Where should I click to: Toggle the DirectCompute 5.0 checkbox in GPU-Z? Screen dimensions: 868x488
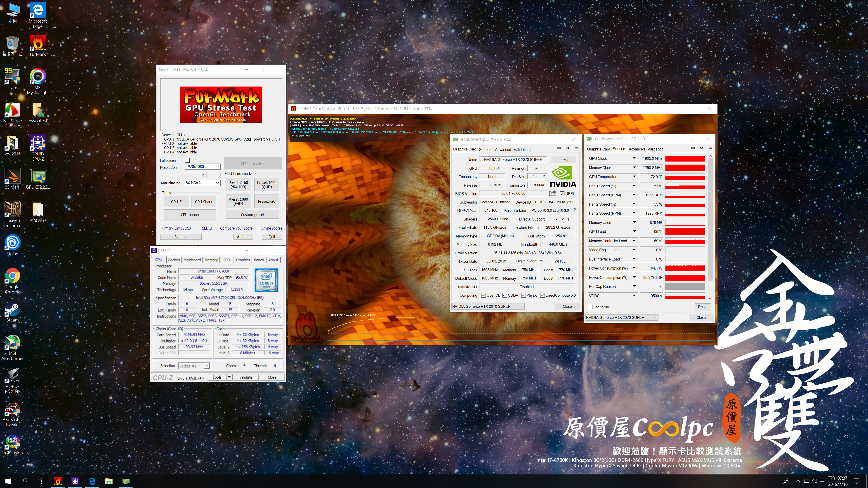tap(542, 295)
